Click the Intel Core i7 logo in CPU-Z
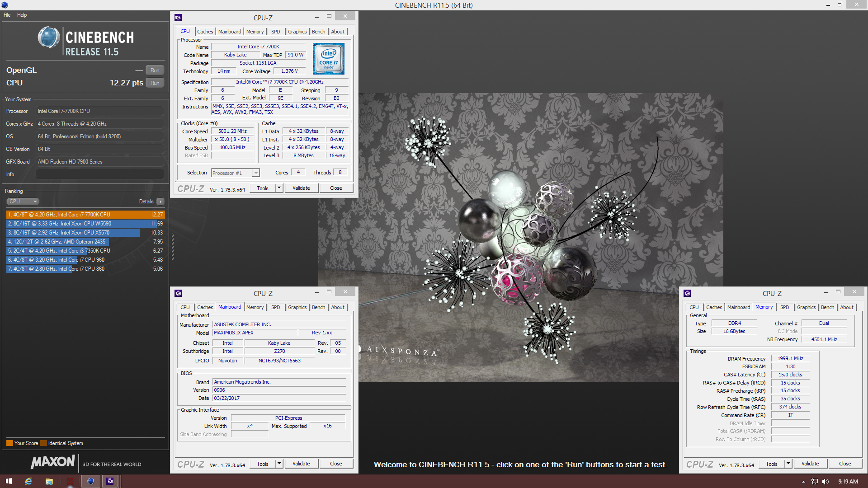Viewport: 868px width, 488px height. [x=329, y=59]
